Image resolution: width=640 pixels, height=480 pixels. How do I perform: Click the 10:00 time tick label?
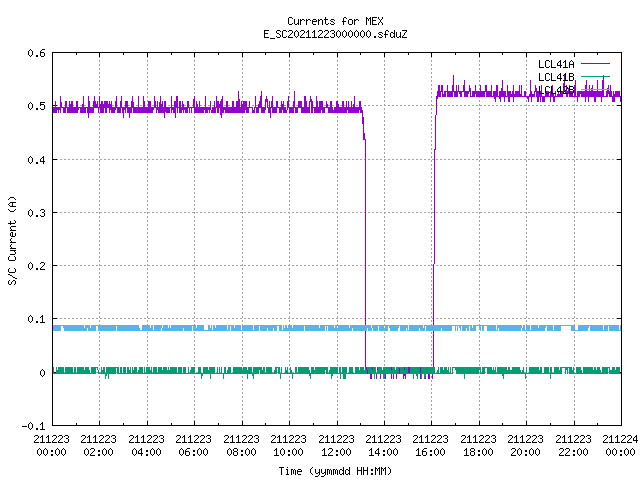[x=289, y=452]
